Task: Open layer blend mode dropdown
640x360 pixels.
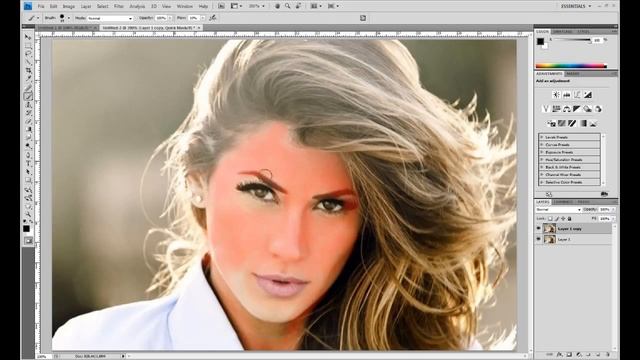Action: coord(558,209)
